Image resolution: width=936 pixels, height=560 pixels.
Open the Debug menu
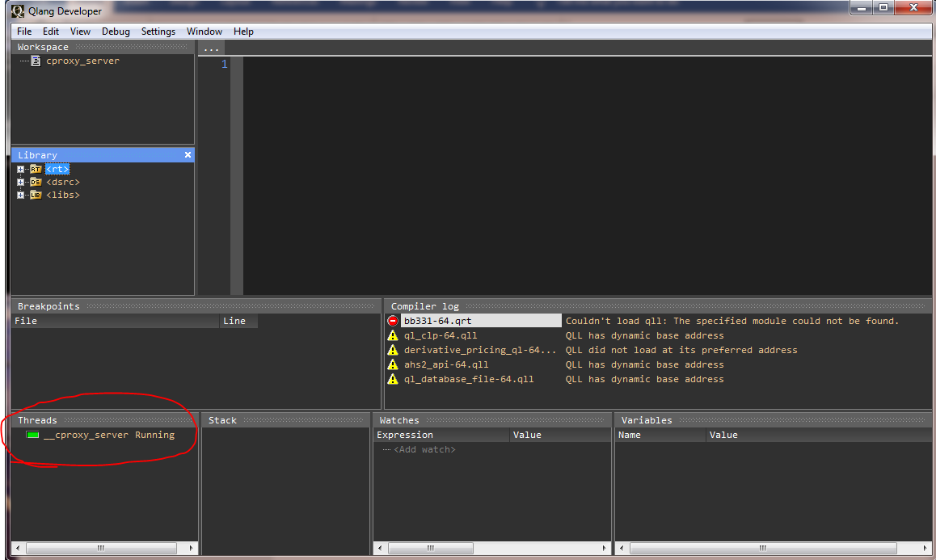(x=116, y=32)
